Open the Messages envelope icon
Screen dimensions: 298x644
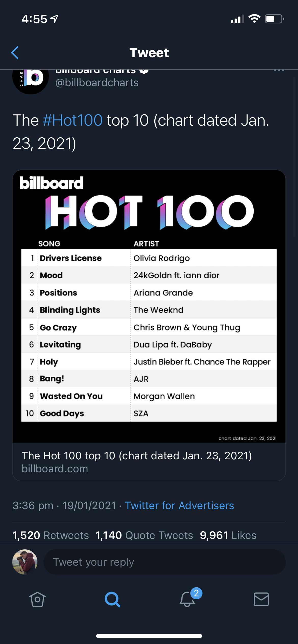(x=261, y=599)
